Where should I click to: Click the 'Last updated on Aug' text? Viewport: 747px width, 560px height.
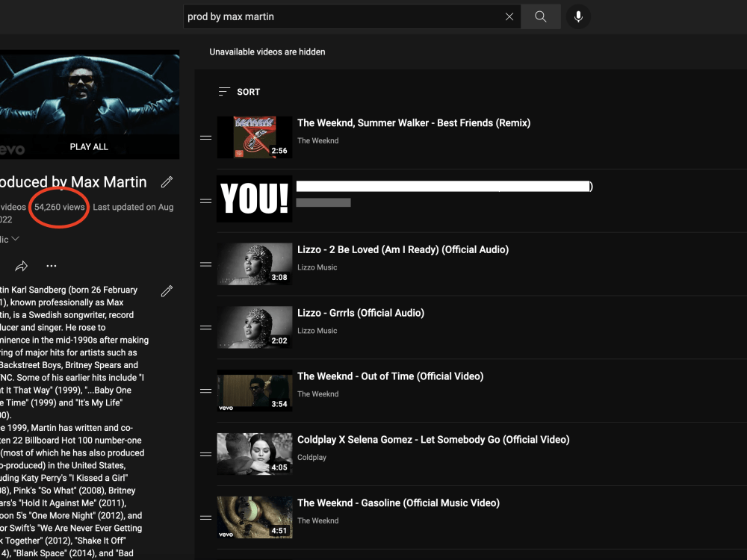(134, 207)
